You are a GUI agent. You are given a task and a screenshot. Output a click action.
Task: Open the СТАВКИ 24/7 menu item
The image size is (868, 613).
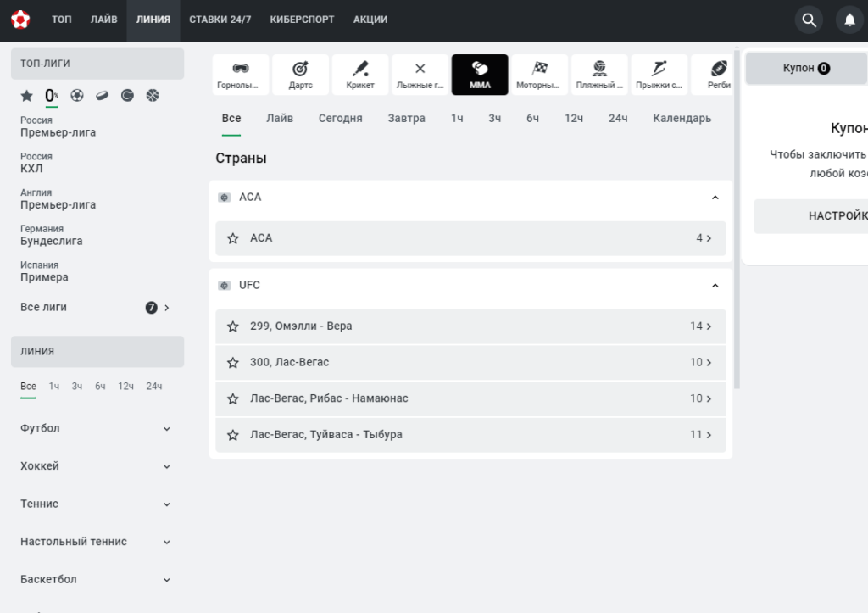(220, 20)
